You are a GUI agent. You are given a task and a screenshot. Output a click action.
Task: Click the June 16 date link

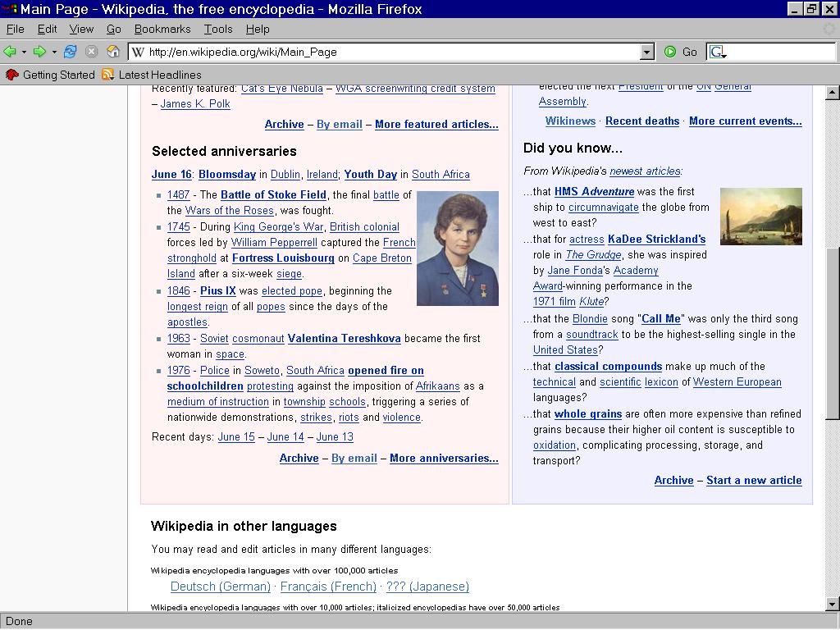pos(171,174)
